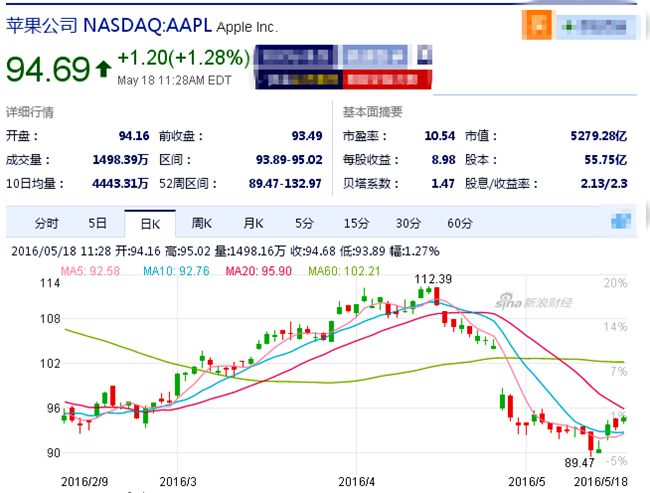Viewport: 650px width, 493px height.
Task: Click the MA20 moving average legend
Action: point(253,268)
